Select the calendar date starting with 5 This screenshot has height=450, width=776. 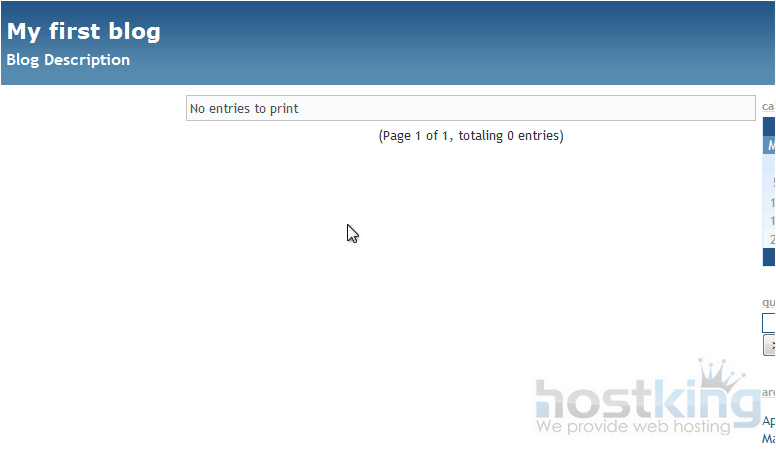[772, 183]
